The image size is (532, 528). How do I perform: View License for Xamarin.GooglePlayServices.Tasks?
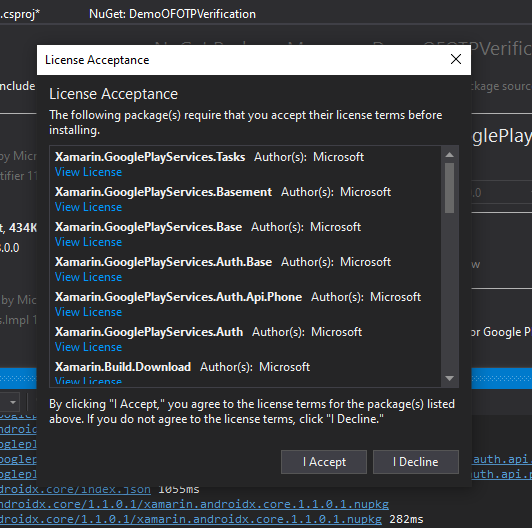(88, 172)
